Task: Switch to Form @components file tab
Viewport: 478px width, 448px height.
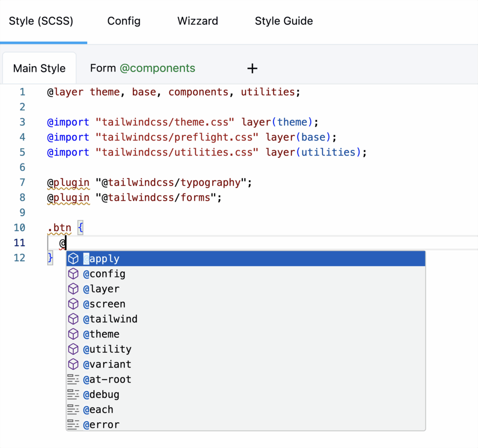Action: pos(142,68)
